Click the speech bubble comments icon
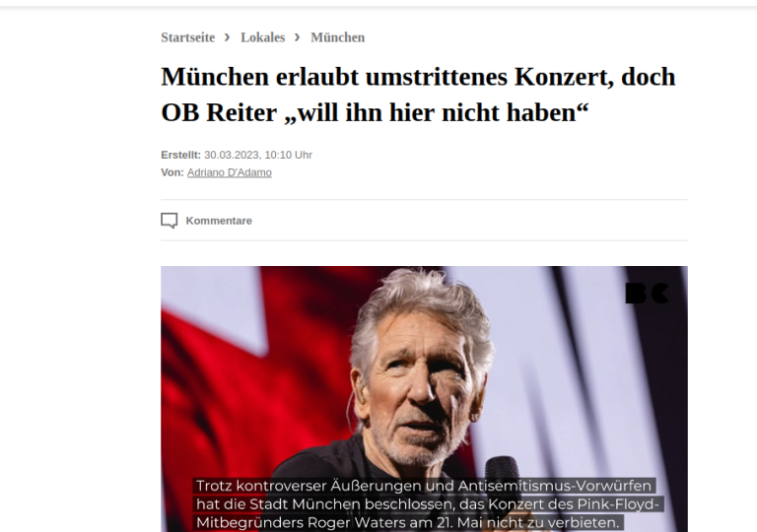 point(169,221)
